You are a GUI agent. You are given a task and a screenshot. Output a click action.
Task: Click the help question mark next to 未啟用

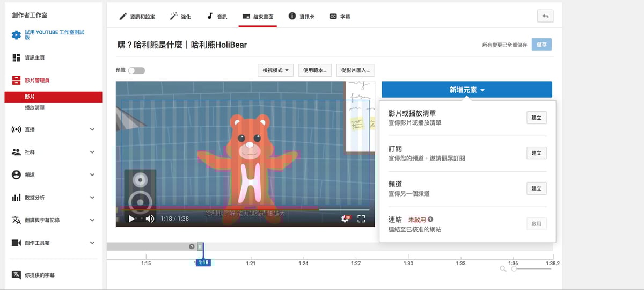tap(430, 220)
